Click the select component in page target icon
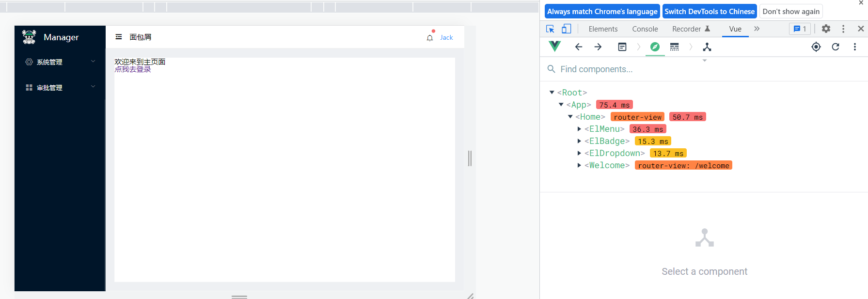 [816, 47]
